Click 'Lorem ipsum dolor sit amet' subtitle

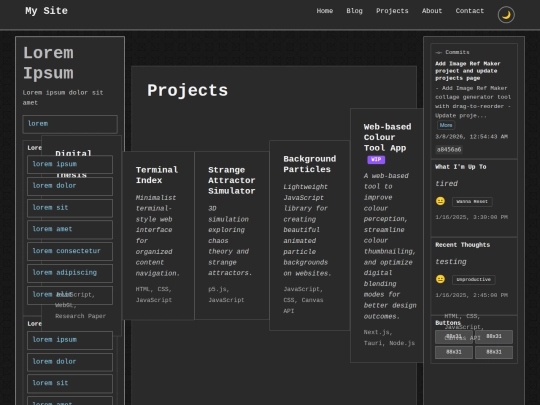63,98
